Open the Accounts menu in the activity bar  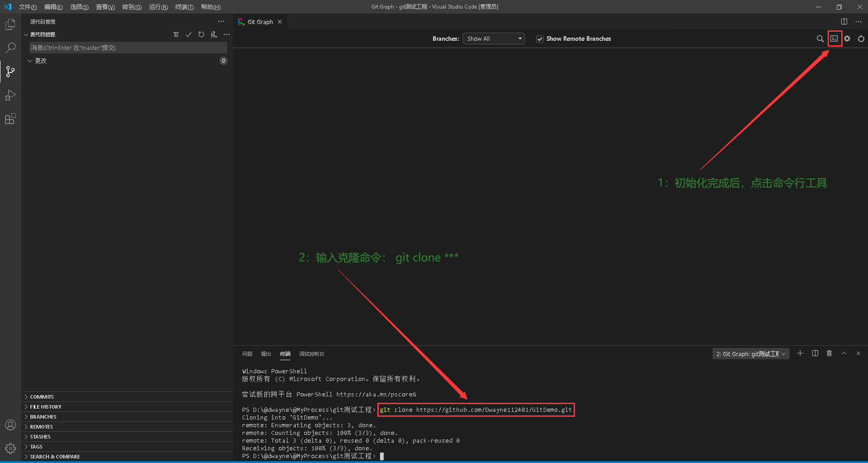click(x=10, y=425)
